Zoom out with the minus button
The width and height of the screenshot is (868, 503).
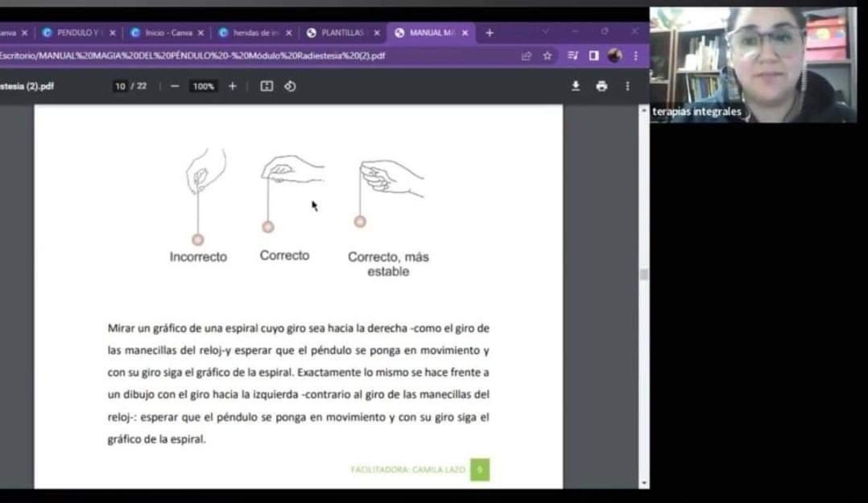click(175, 86)
